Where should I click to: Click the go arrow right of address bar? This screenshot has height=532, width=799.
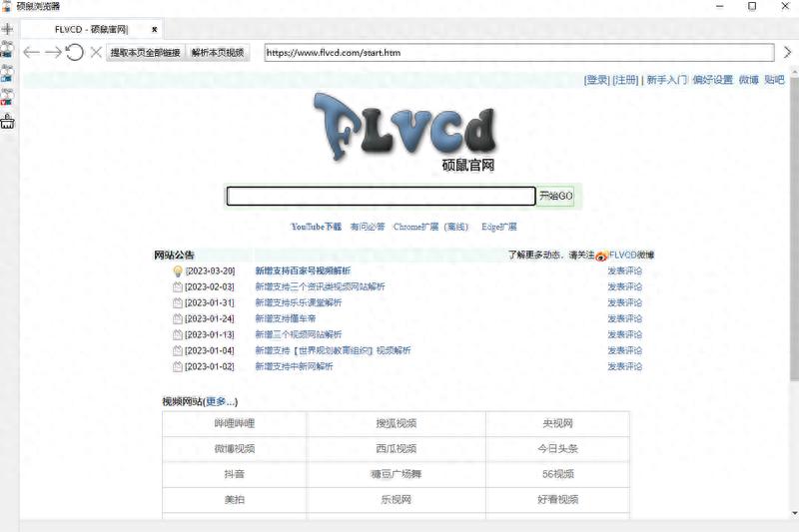coord(787,52)
